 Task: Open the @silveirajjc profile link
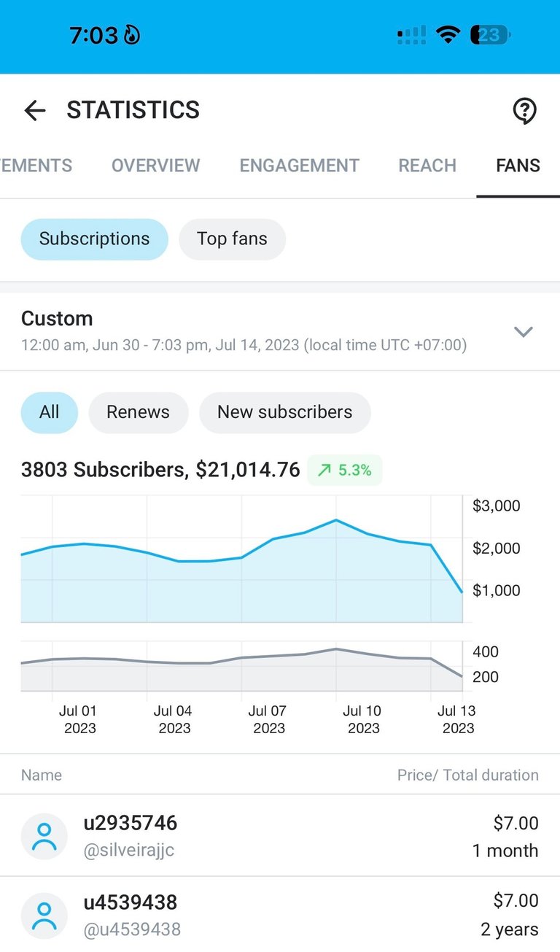tap(129, 851)
